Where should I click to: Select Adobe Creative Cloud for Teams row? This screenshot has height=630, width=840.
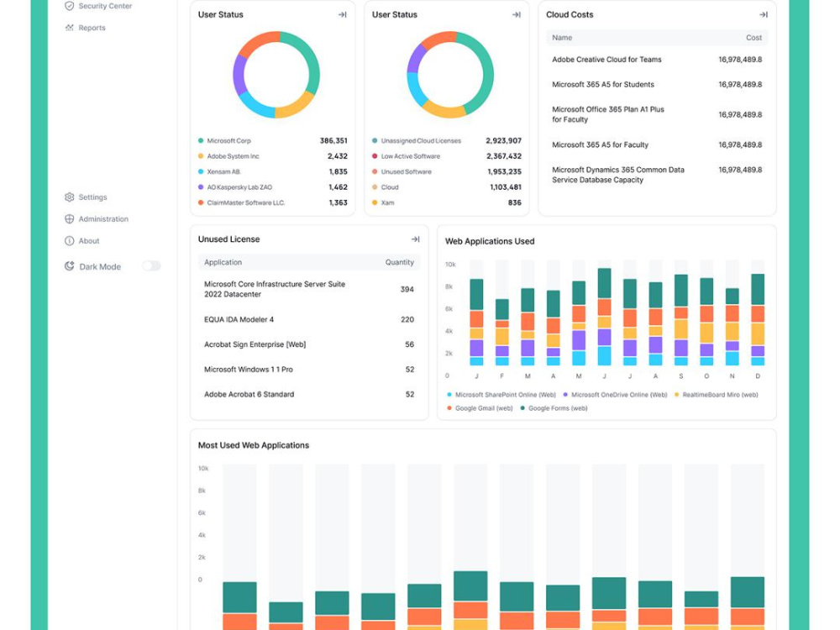tap(657, 60)
